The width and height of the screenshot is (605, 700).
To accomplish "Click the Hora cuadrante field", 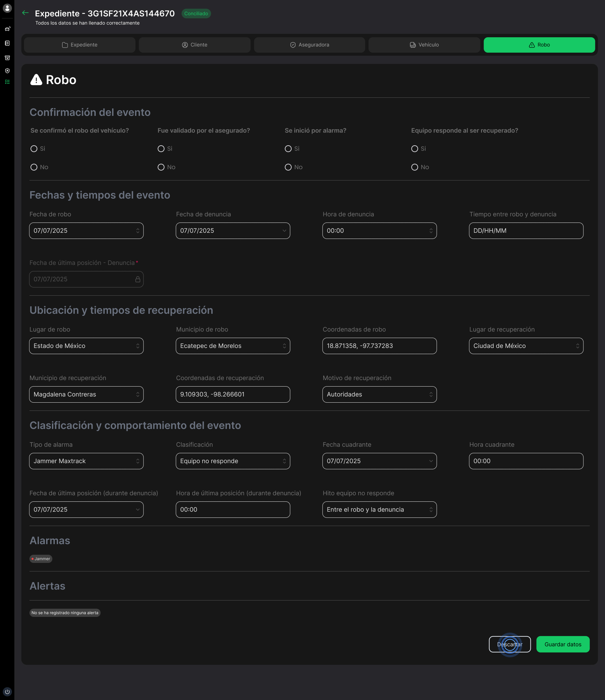I will click(x=526, y=461).
